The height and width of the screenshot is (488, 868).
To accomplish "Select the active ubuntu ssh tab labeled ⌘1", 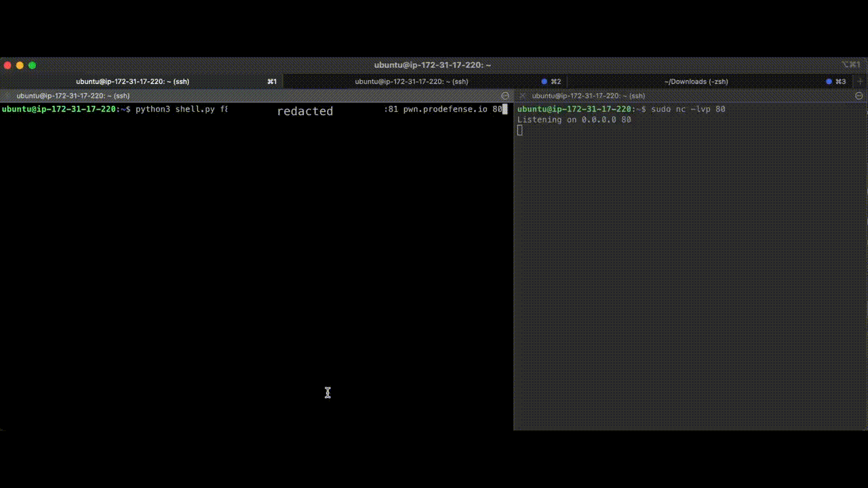I will click(132, 81).
